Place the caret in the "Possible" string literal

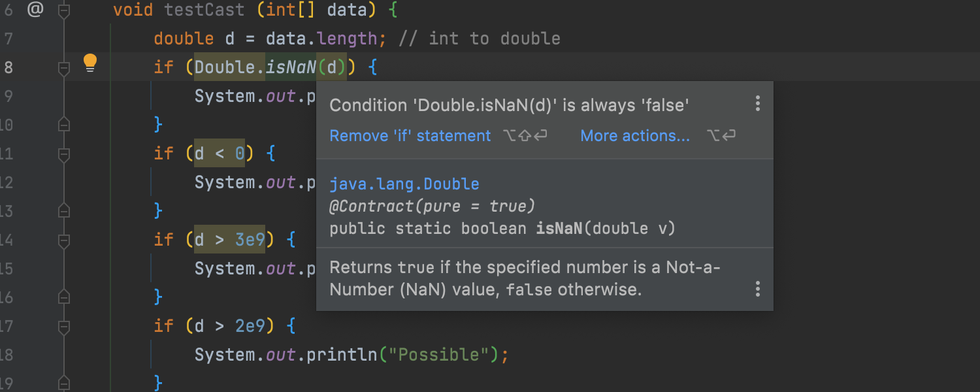click(438, 355)
